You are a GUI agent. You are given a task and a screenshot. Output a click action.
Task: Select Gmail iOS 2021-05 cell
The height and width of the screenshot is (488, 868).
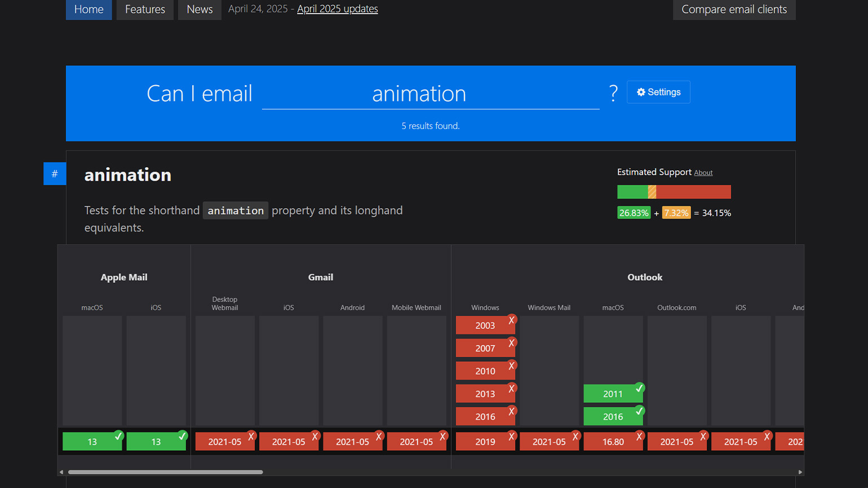[289, 441]
